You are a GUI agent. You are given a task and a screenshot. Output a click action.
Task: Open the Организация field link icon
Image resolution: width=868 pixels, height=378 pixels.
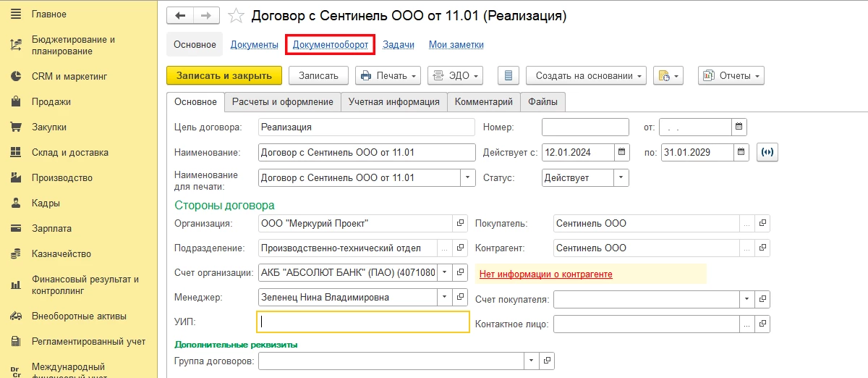pos(459,223)
